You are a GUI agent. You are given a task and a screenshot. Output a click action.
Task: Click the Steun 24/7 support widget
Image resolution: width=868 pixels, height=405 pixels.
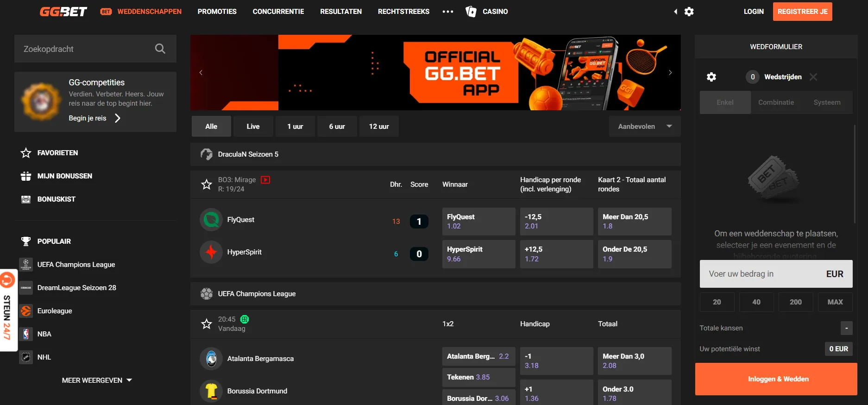coord(8,310)
